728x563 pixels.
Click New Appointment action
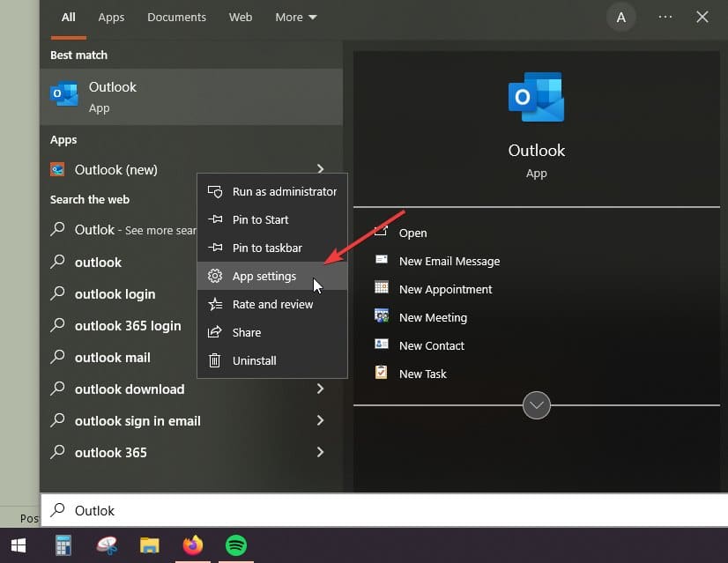tap(445, 289)
